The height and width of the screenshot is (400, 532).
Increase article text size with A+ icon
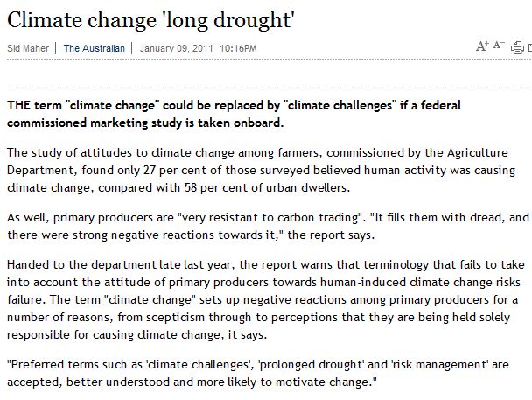coord(482,46)
